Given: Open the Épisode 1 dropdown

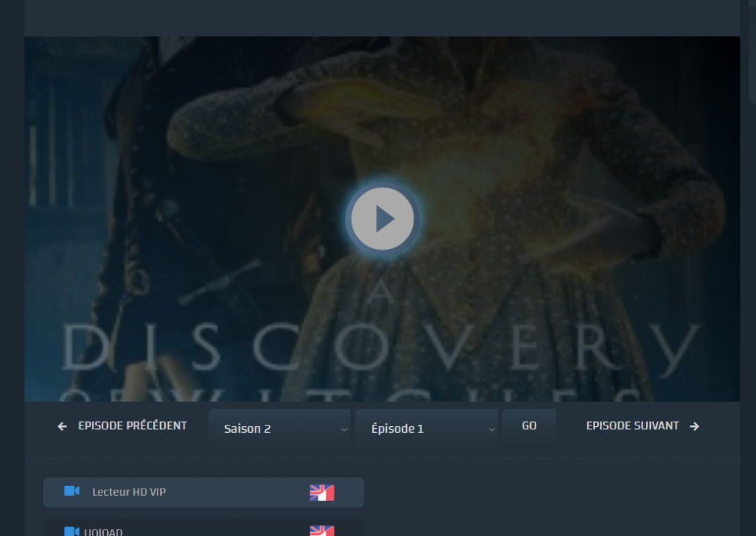Looking at the screenshot, I should coord(427,428).
